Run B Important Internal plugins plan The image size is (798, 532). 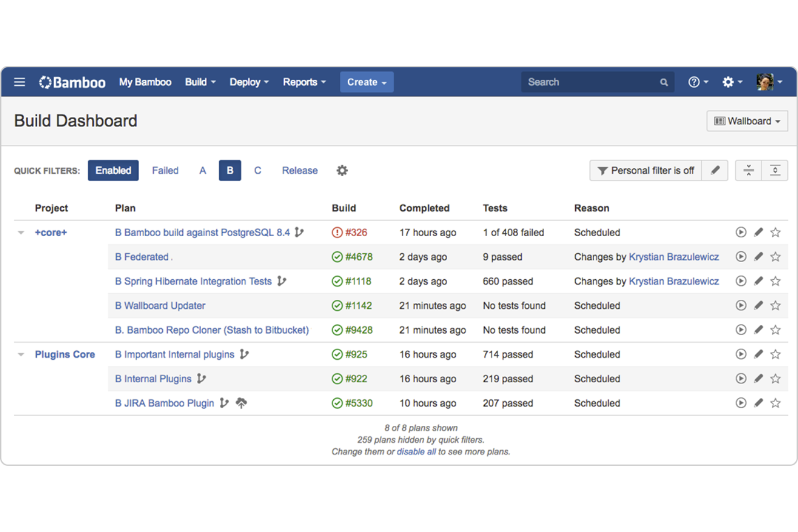click(741, 354)
